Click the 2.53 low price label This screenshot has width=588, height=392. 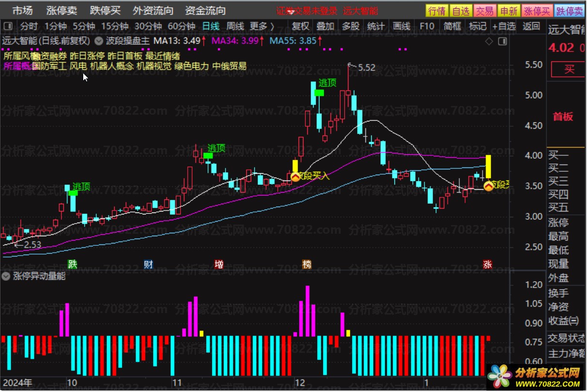pyautogui.click(x=32, y=245)
